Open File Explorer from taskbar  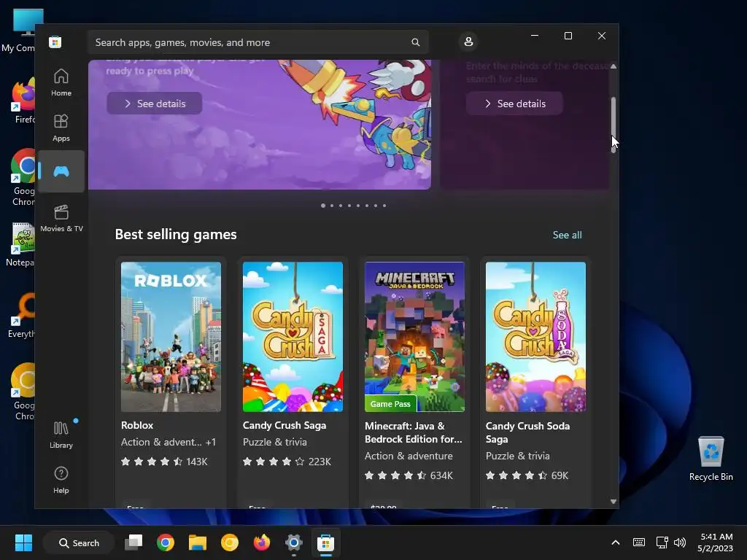tap(197, 542)
